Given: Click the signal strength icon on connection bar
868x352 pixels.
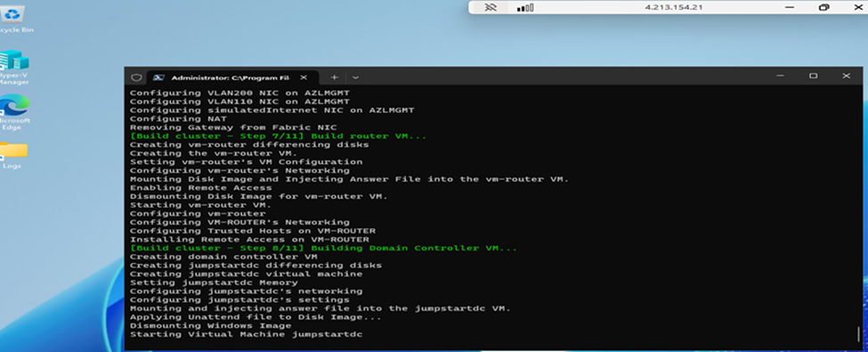Looking at the screenshot, I should pyautogui.click(x=524, y=7).
